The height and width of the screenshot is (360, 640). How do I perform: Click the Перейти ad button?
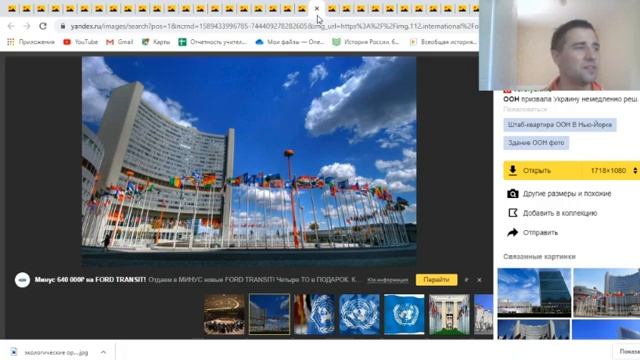tap(436, 280)
